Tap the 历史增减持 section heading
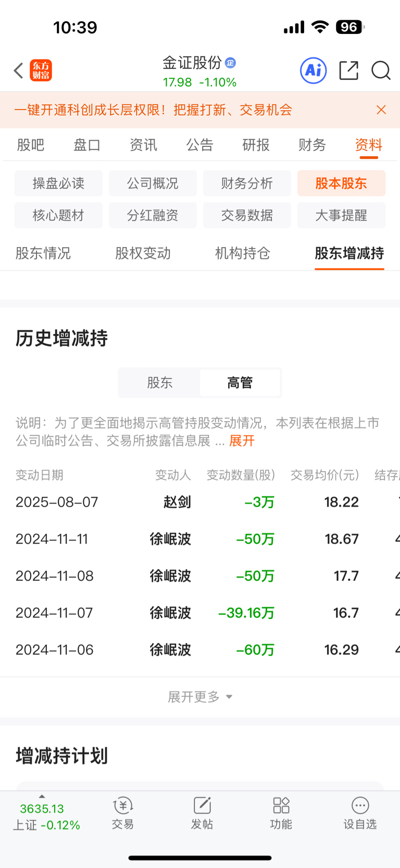 [61, 338]
